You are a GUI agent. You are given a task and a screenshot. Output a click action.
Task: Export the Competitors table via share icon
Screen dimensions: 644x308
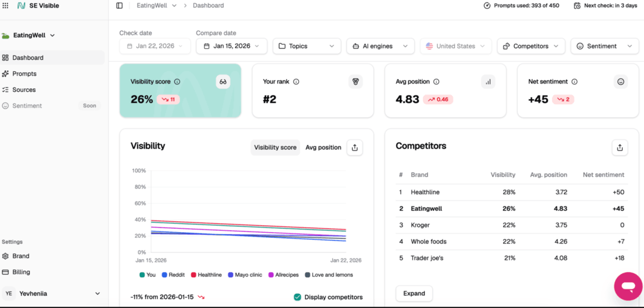(620, 148)
